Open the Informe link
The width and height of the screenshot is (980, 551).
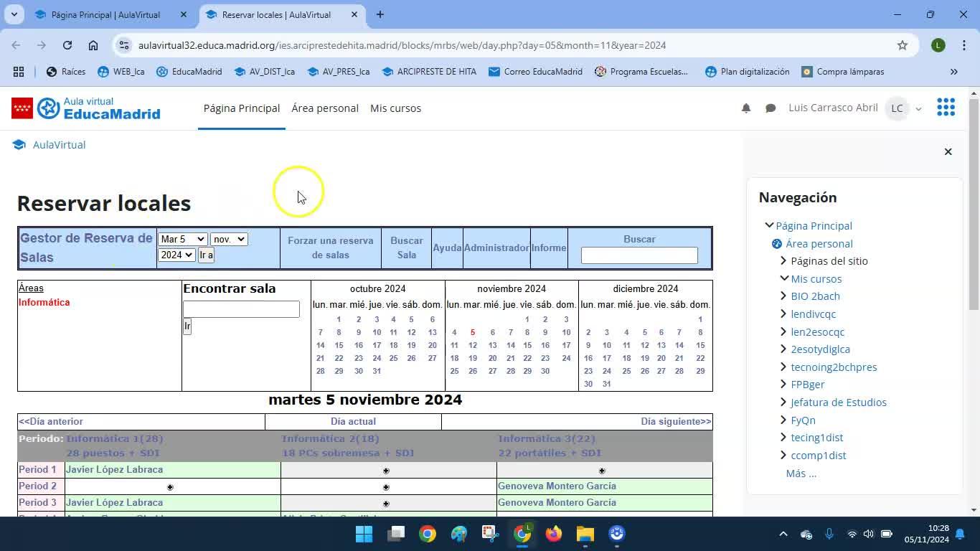(x=549, y=248)
